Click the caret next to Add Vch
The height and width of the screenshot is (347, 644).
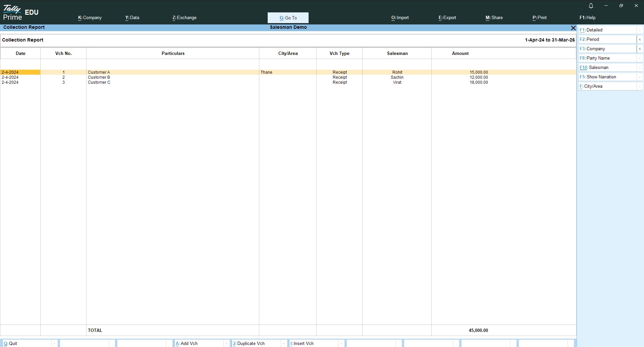[226, 343]
